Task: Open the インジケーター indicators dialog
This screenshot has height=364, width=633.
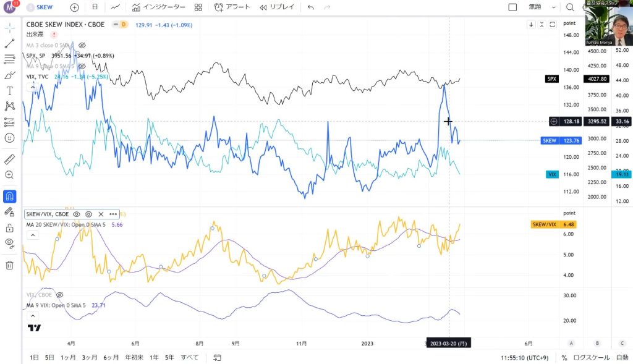Action: pos(159,7)
